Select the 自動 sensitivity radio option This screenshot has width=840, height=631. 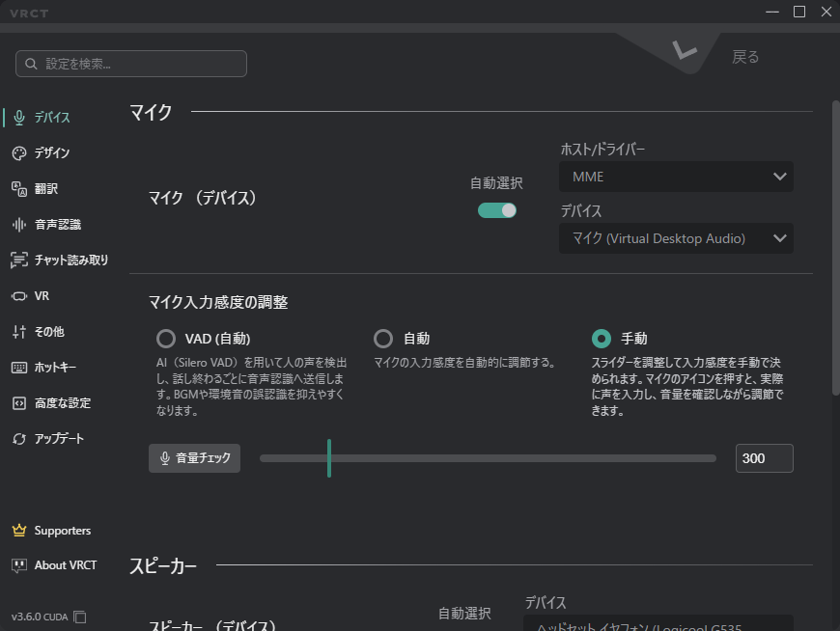point(383,339)
